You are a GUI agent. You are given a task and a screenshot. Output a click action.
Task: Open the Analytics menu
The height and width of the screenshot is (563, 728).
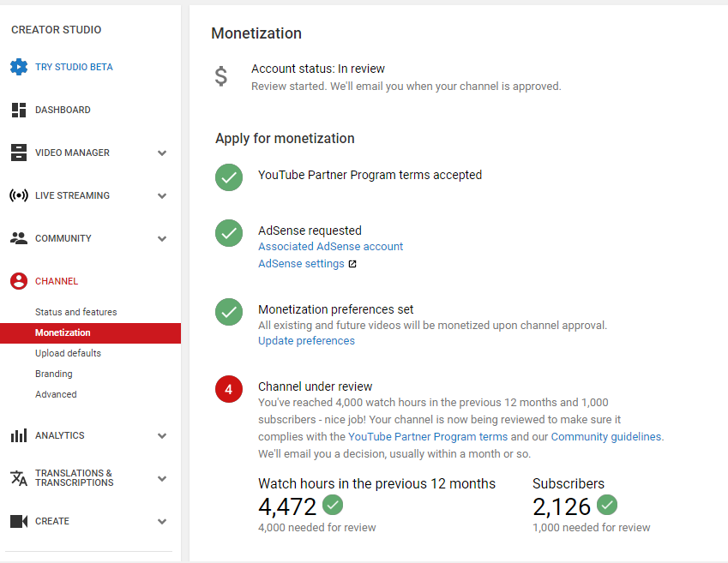pyautogui.click(x=60, y=435)
